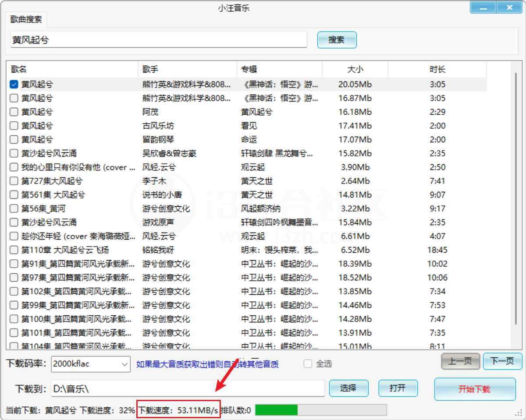This screenshot has height=420, width=526.
Task: Click artist cell 说书的小唐
Action: pyautogui.click(x=162, y=195)
